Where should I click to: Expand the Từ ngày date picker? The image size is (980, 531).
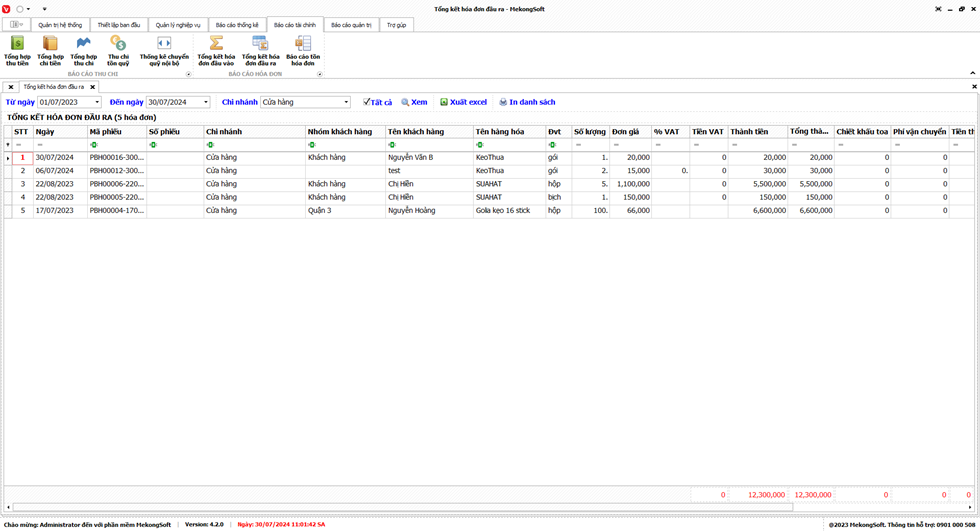[x=97, y=102]
